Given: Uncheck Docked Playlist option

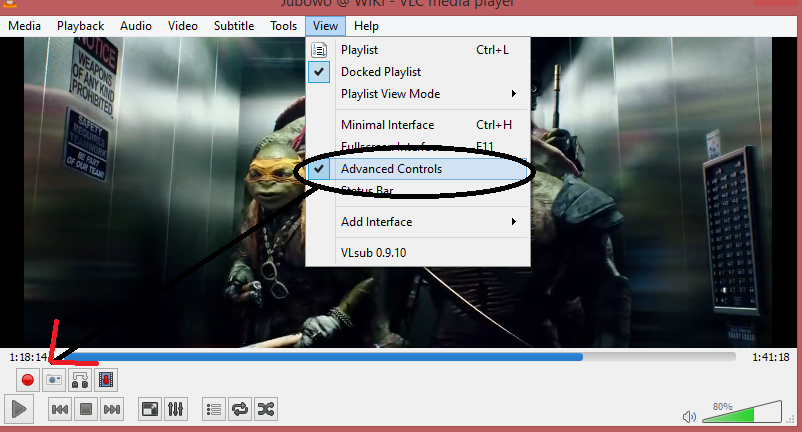Looking at the screenshot, I should coord(418,72).
